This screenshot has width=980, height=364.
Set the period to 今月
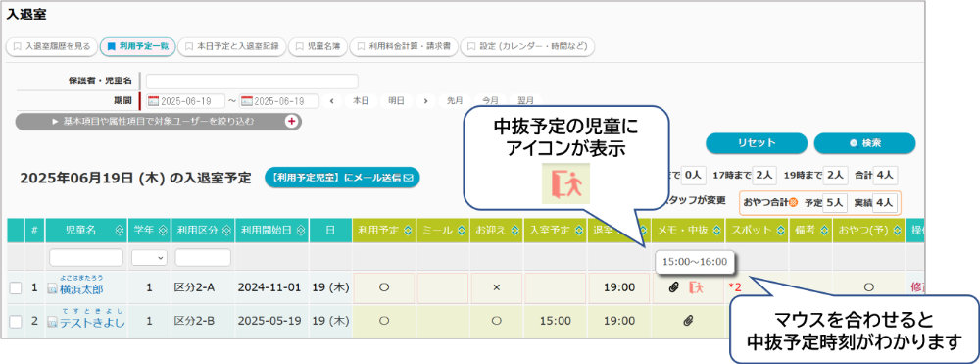[x=490, y=101]
